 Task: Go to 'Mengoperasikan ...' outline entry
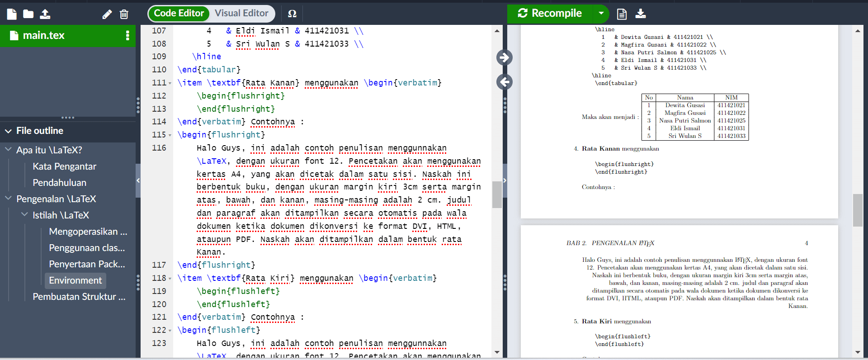pyautogui.click(x=88, y=232)
